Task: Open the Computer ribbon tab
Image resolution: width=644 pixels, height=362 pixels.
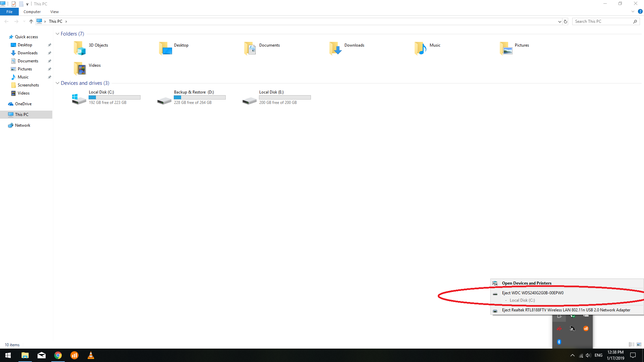Action: coord(32,12)
